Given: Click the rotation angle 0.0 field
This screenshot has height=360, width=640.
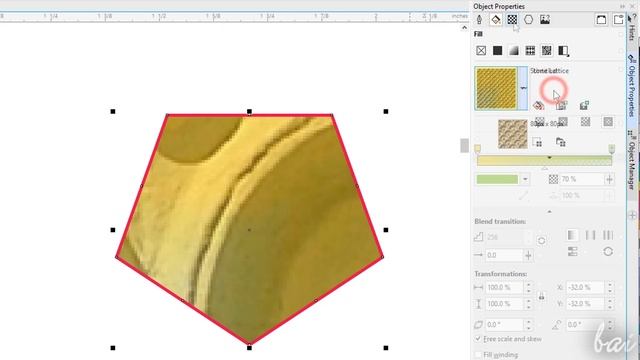Looking at the screenshot, I should coord(586,325).
